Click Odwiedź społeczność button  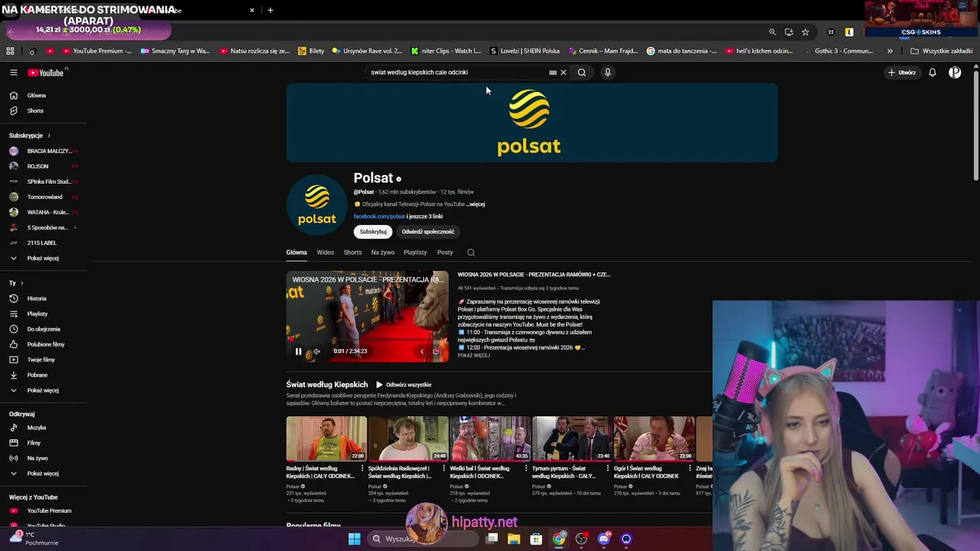(428, 232)
